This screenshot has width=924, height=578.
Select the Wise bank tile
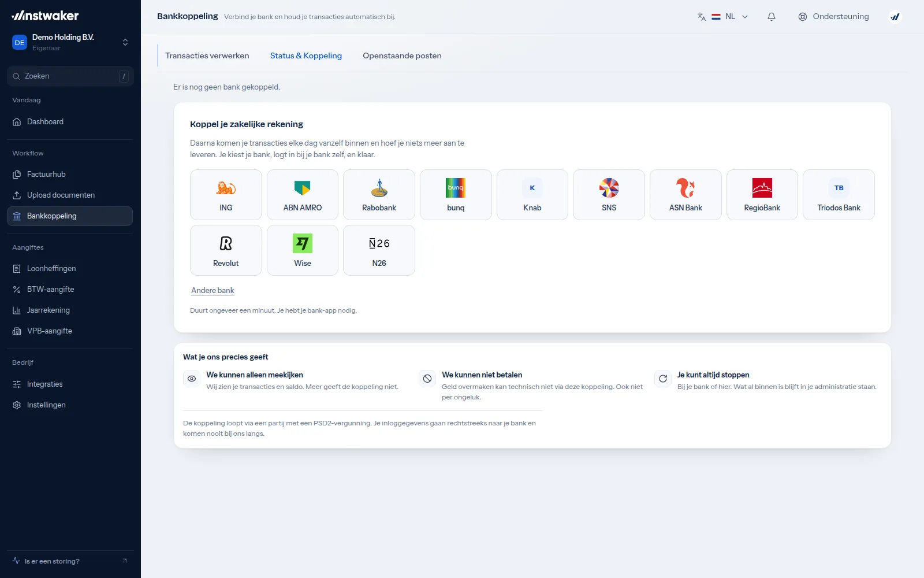click(x=303, y=250)
